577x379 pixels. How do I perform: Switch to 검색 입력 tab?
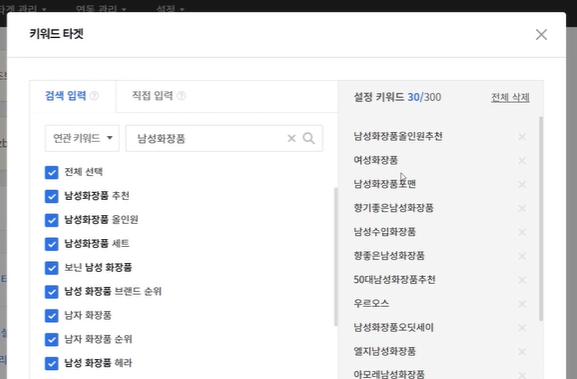[x=72, y=96]
